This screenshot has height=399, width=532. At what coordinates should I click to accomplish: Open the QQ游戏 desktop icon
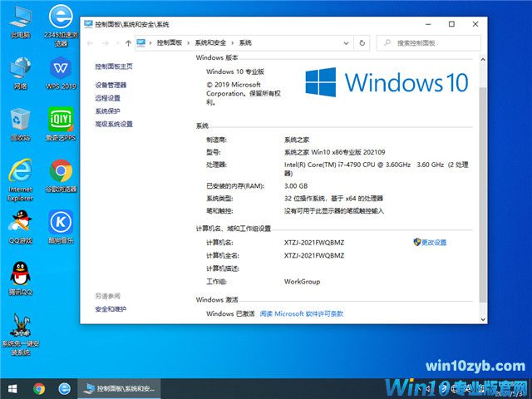20,227
